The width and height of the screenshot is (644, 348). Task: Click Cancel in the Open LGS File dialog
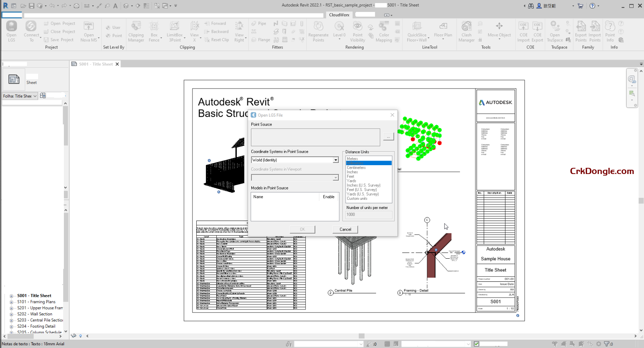point(345,229)
